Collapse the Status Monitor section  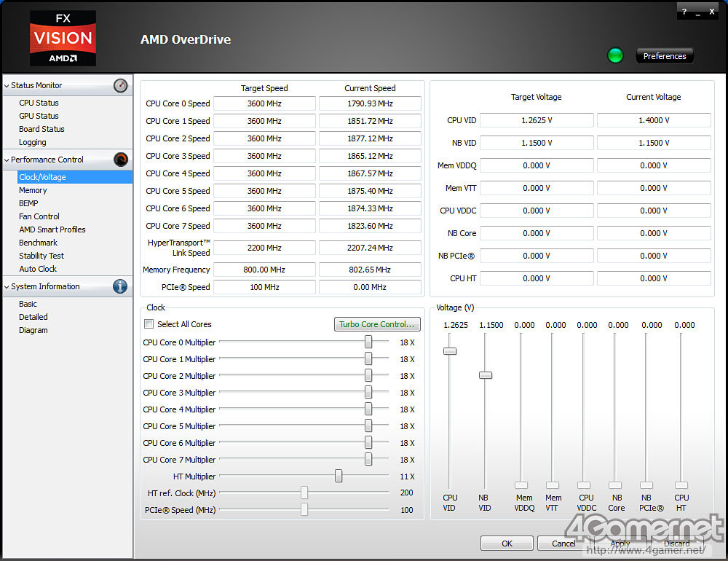point(7,85)
